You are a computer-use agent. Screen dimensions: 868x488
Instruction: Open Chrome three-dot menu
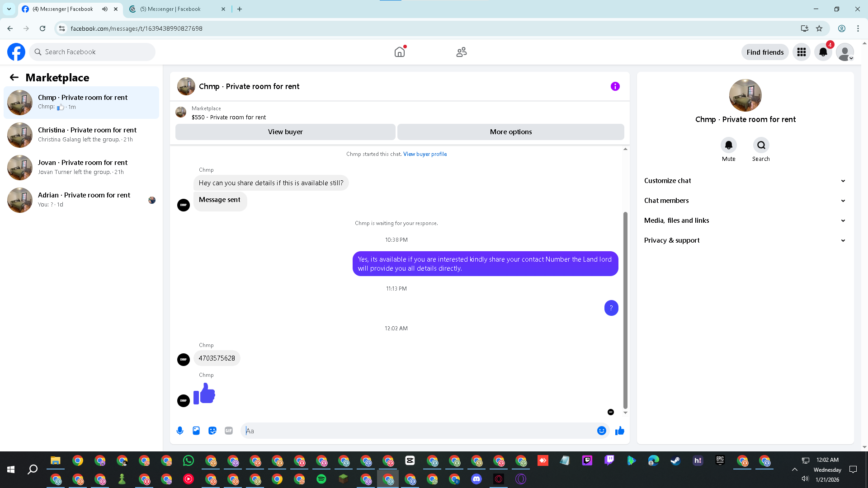coord(858,28)
